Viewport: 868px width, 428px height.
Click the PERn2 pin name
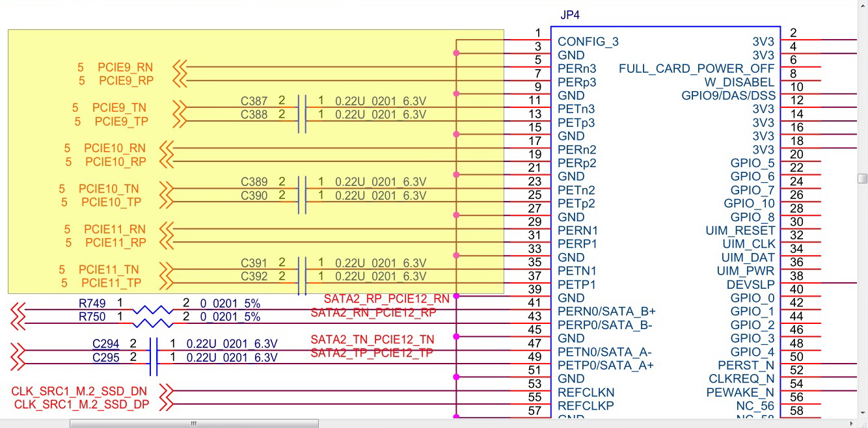pos(577,149)
